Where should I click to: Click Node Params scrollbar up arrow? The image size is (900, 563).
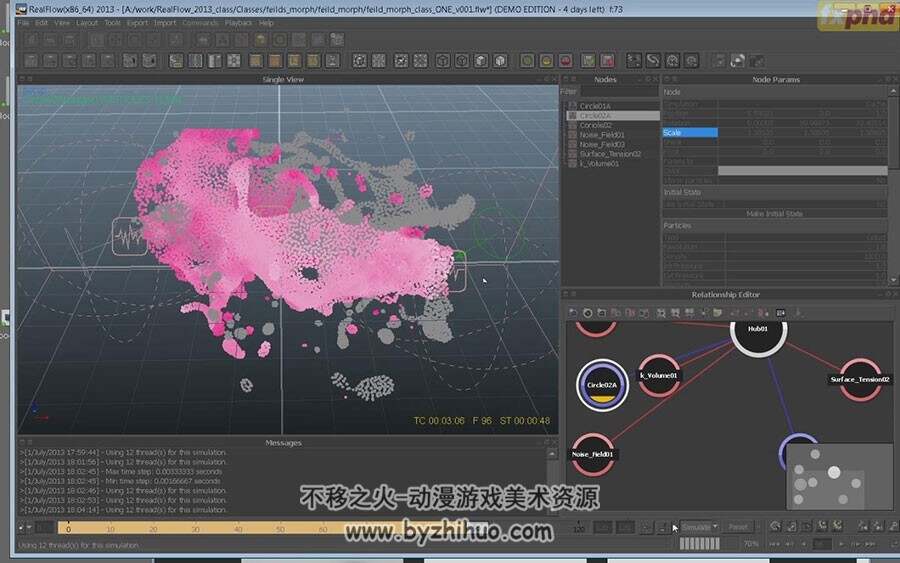[893, 91]
